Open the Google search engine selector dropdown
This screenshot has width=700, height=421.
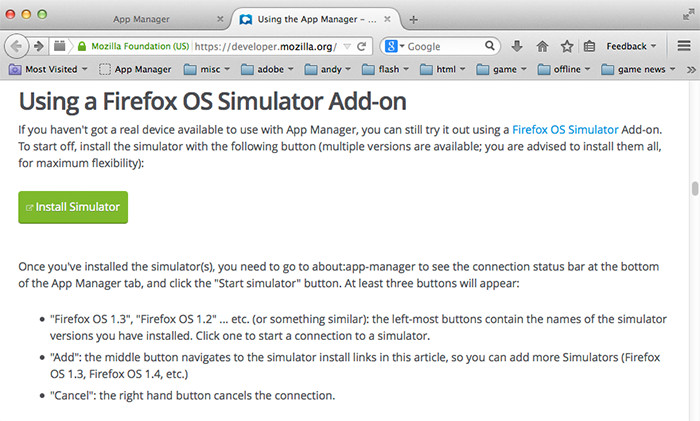point(395,46)
